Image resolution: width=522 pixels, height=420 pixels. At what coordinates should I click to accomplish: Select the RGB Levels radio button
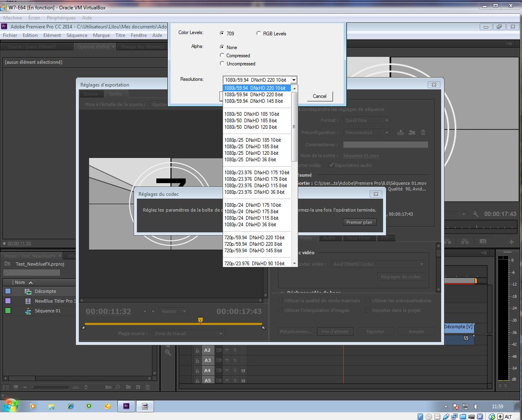coord(258,33)
